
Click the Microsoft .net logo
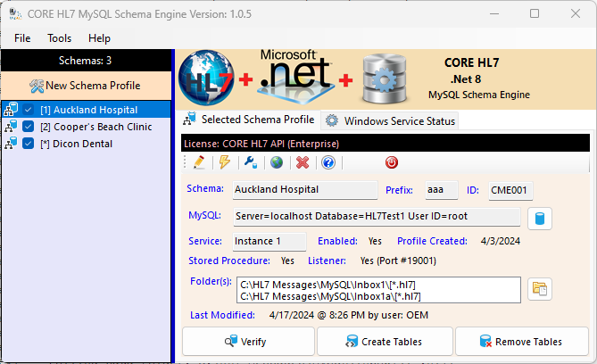click(x=295, y=75)
